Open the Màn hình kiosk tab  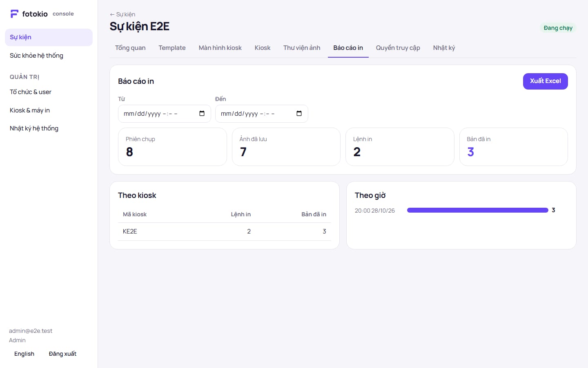(x=220, y=48)
